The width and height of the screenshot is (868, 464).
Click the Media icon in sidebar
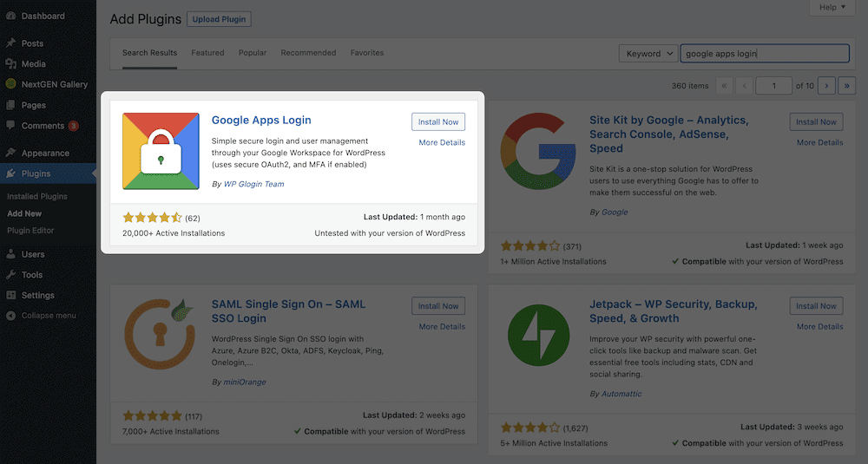(10, 64)
